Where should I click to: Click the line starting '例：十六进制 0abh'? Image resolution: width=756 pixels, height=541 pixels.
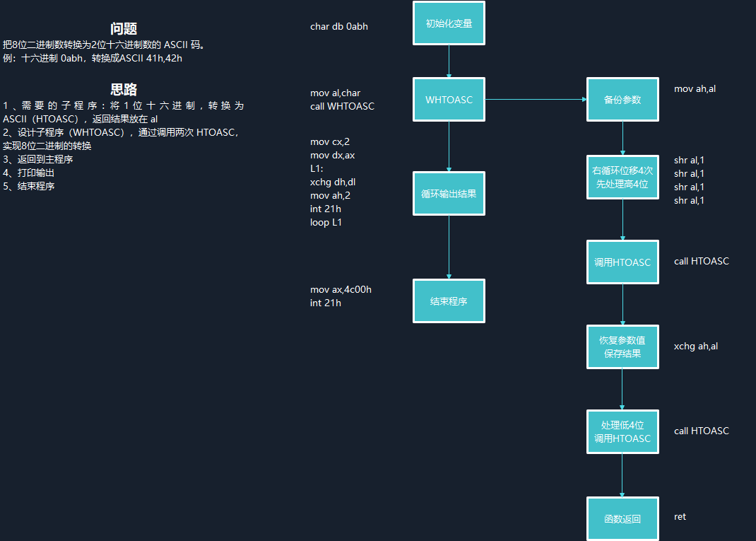click(x=93, y=59)
